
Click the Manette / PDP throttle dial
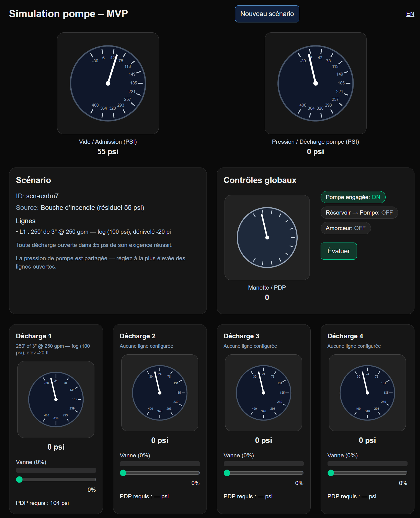tap(267, 238)
